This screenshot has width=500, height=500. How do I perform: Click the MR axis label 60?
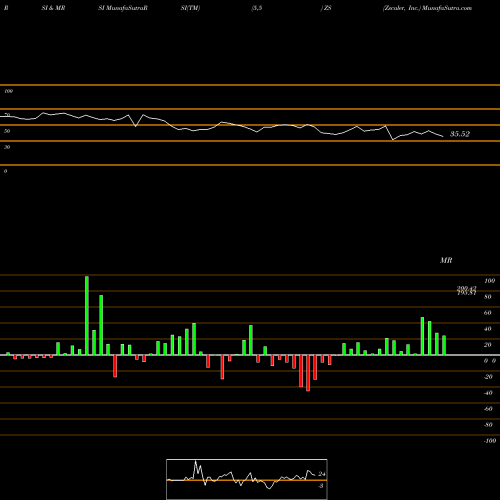point(488,313)
